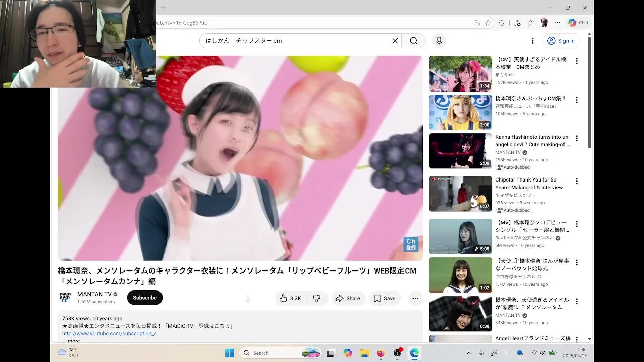This screenshot has height=362, width=644.
Task: Open Edge settings and more menu
Action: click(557, 23)
